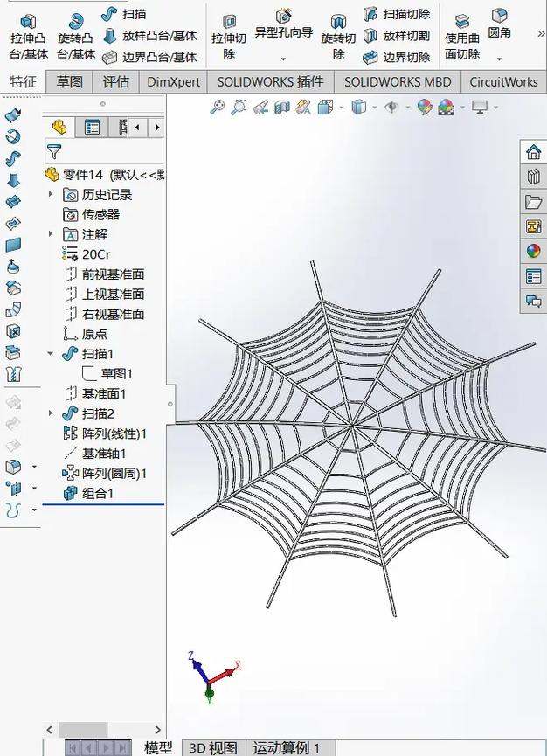Screen dimensions: 547x756
Task: Select the Swept Boss (扫描) command
Action: (x=124, y=14)
